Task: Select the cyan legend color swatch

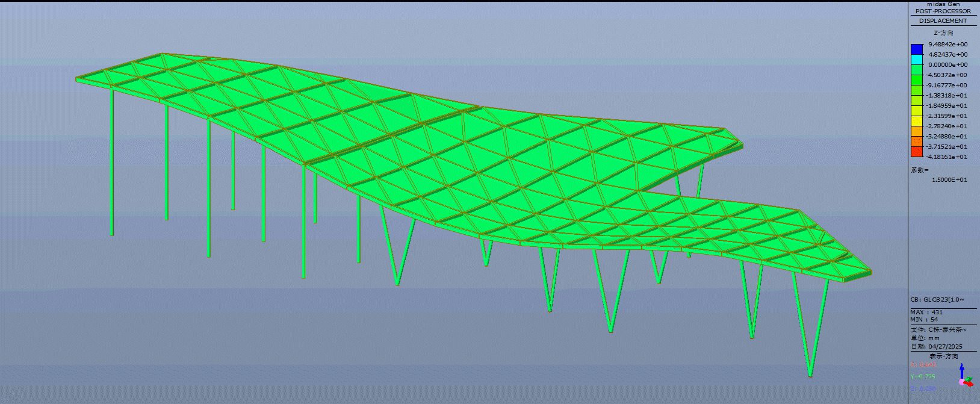Action: point(916,60)
